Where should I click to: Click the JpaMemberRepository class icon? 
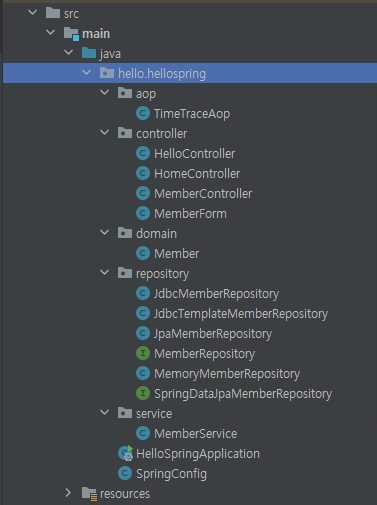click(143, 333)
